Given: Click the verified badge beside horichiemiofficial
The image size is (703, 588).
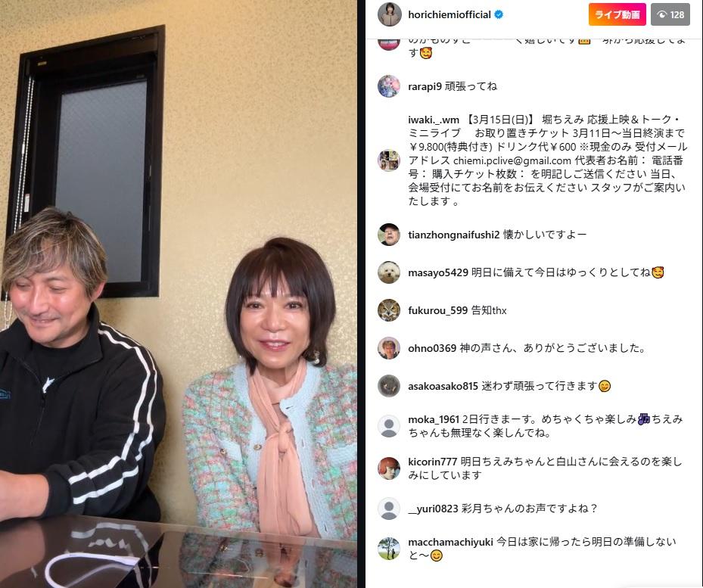Looking at the screenshot, I should 499,15.
